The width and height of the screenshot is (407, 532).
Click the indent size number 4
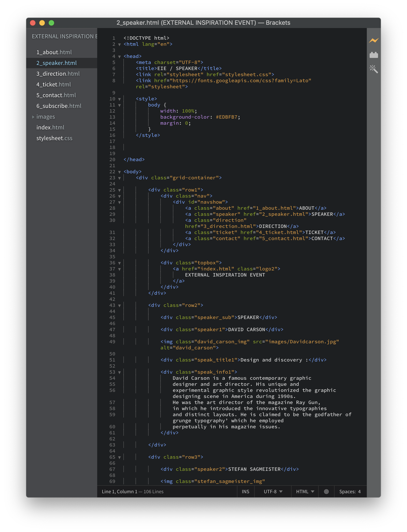pyautogui.click(x=359, y=491)
